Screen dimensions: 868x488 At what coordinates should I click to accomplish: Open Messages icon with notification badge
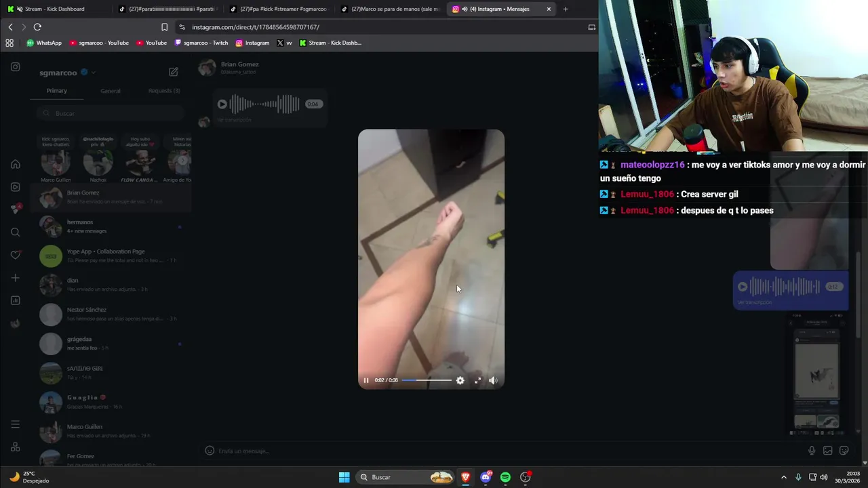click(x=15, y=209)
